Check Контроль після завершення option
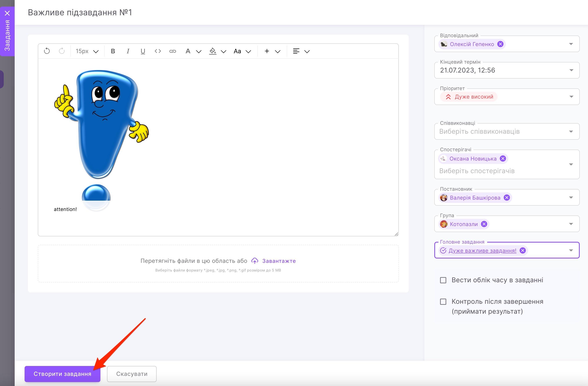Screen dimensions: 588x386 pyautogui.click(x=443, y=302)
